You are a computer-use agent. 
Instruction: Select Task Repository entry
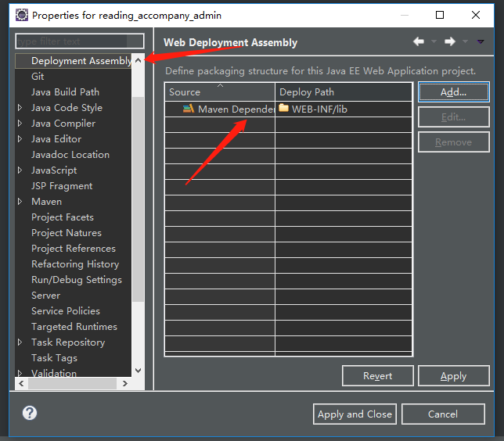[x=68, y=342]
